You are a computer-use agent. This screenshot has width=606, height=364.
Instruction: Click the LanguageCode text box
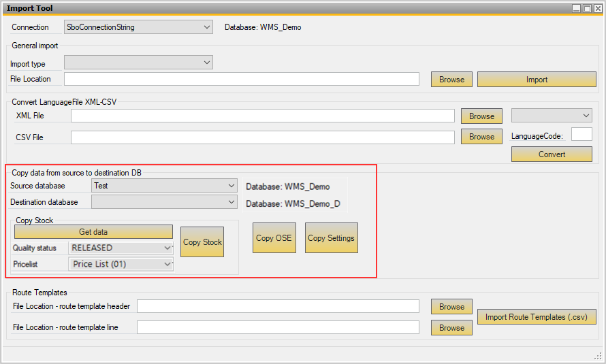pos(581,135)
